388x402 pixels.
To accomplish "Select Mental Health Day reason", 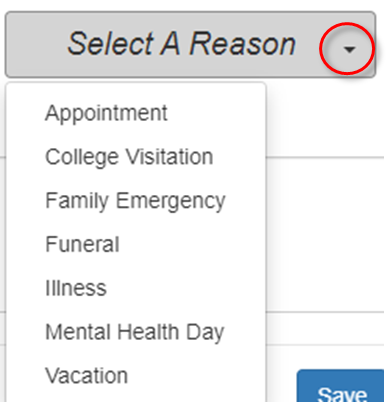I will 135,332.
